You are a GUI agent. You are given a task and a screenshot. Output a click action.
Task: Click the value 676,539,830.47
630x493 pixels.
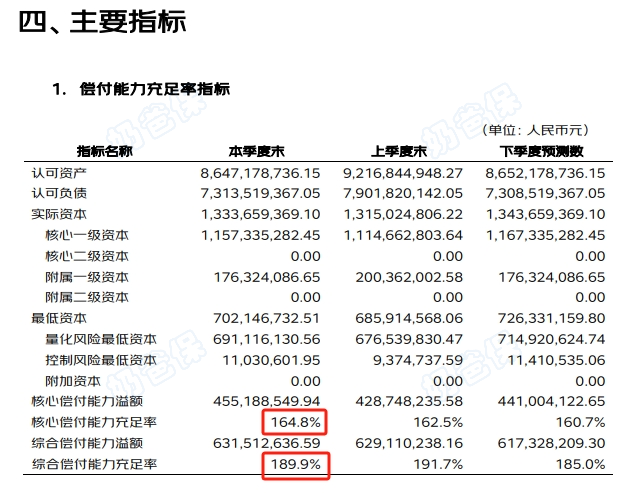point(409,339)
